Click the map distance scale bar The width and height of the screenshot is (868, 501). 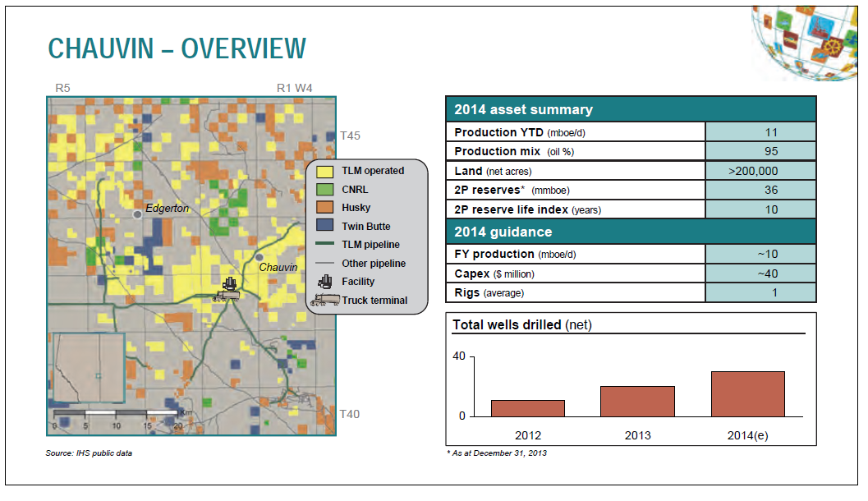coord(116,413)
